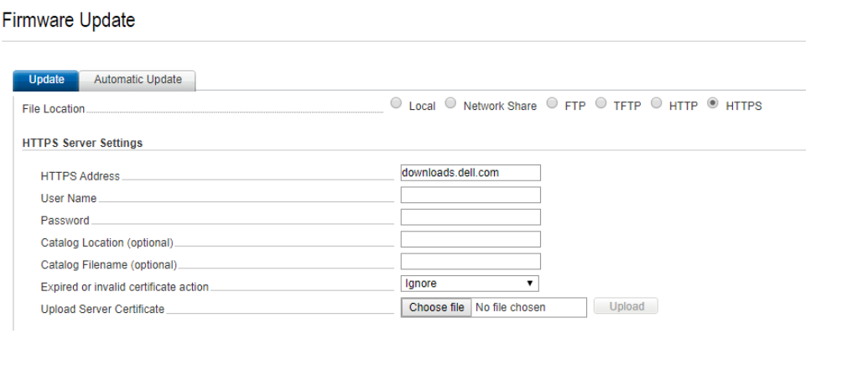Screen dimensions: 868x370
Task: Open the Update tab
Action: tap(46, 80)
